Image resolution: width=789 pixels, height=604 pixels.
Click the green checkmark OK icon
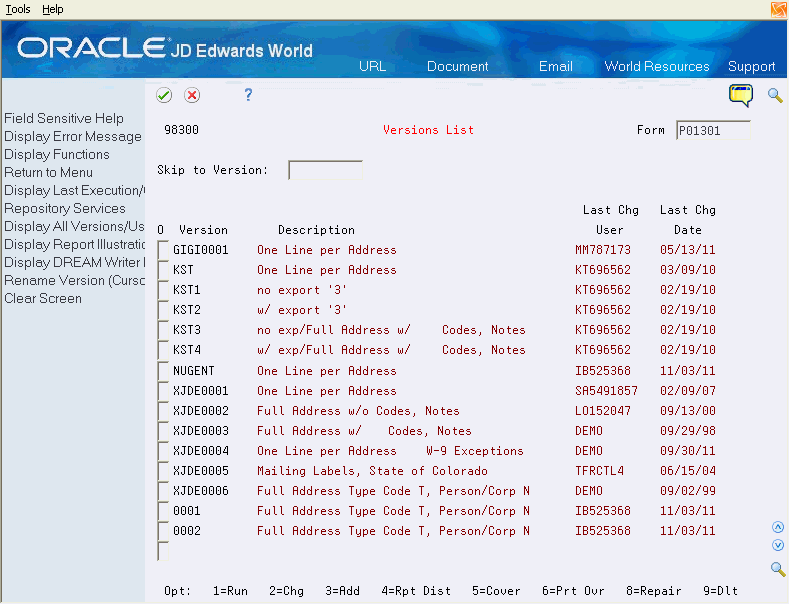pyautogui.click(x=164, y=95)
